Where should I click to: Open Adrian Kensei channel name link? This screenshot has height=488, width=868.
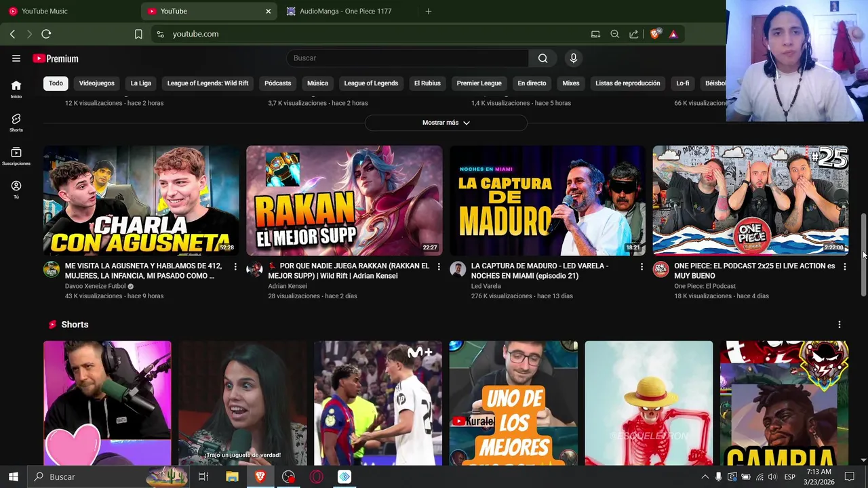tap(288, 286)
